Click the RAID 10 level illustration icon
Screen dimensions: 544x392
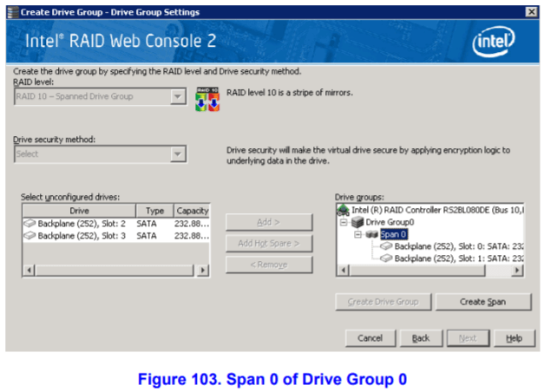pyautogui.click(x=207, y=99)
